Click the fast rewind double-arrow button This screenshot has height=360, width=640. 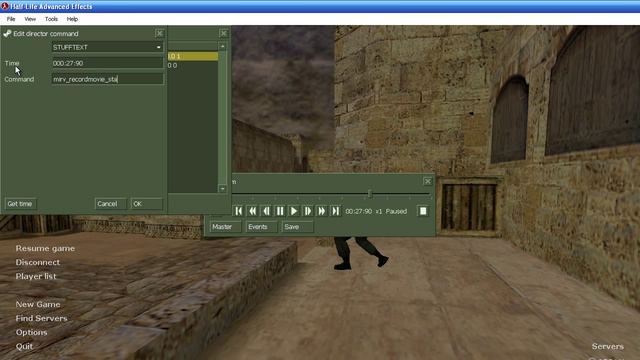pos(253,211)
